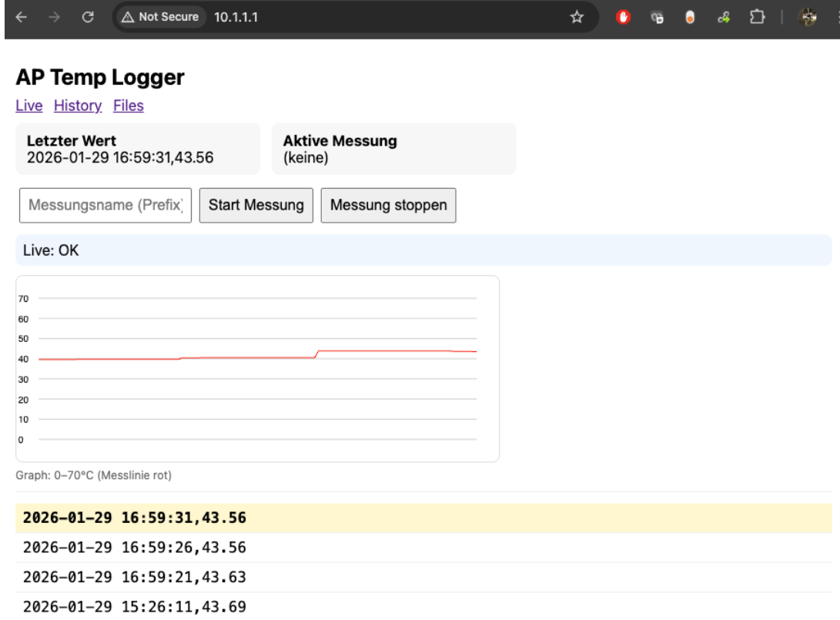Open the red stop-hand ad blocker extension
This screenshot has height=620, width=840.
tap(624, 18)
